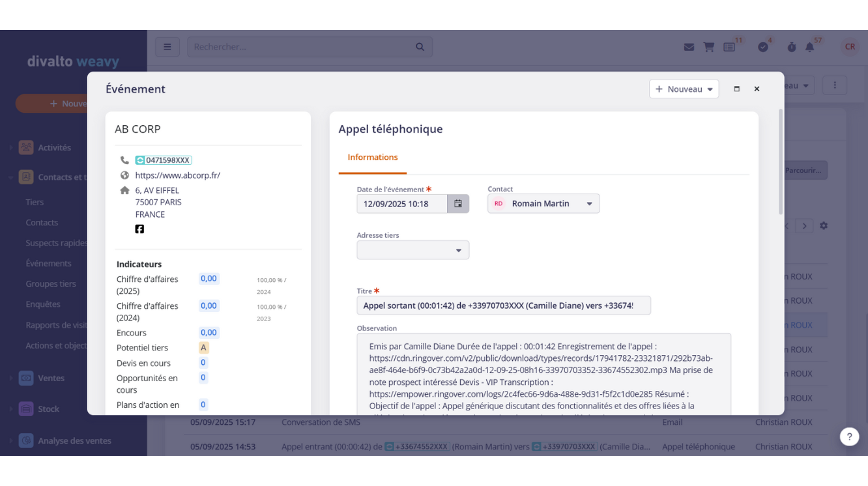868x486 pixels.
Task: Open the Facebook icon for AB CORP
Action: 139,229
